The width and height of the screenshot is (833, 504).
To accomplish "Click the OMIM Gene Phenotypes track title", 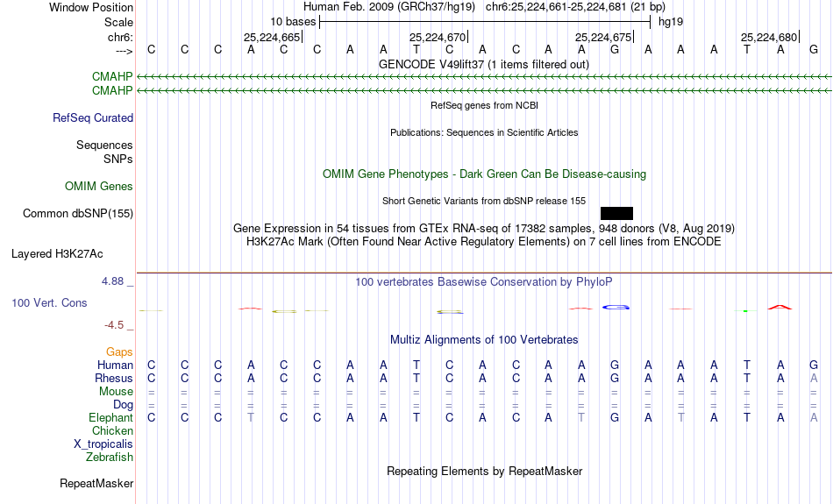I will click(485, 174).
